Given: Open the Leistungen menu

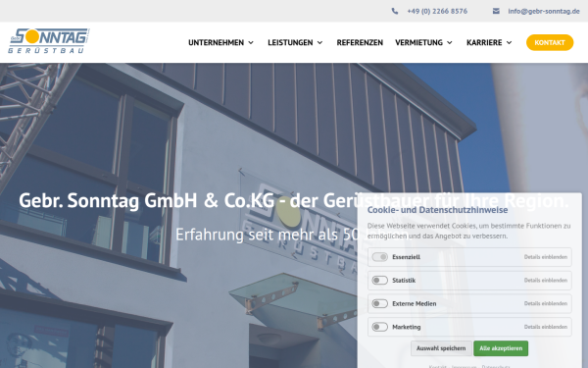Looking at the screenshot, I should 290,43.
